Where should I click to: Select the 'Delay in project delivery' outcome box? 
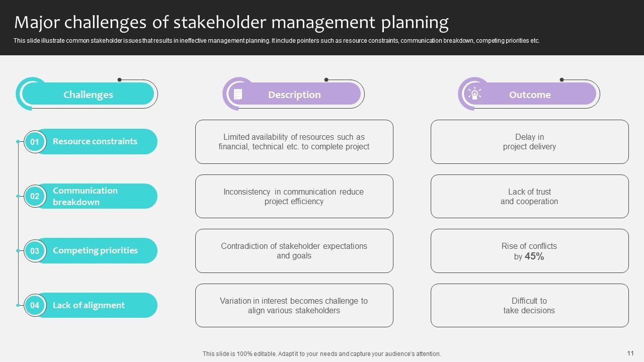click(529, 142)
